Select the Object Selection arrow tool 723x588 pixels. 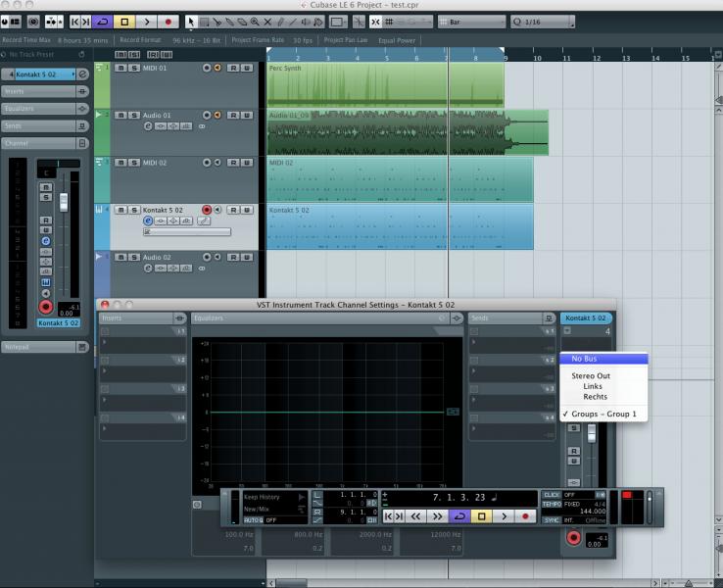point(191,22)
